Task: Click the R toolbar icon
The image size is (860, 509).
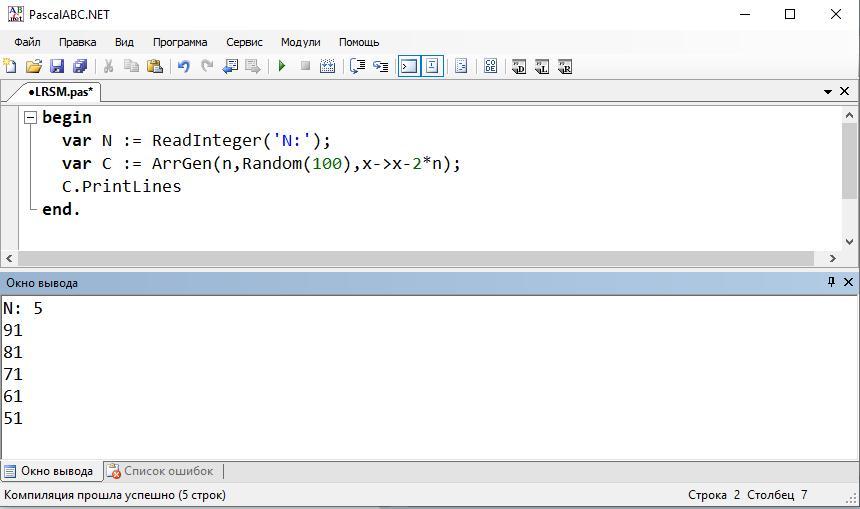Action: click(x=565, y=66)
